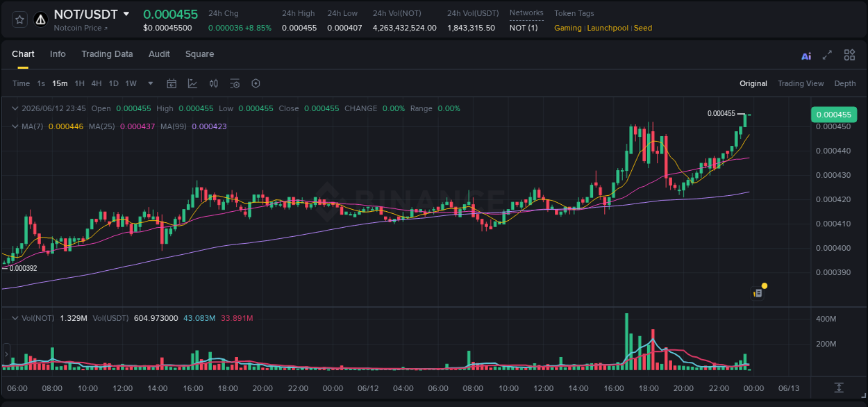The image size is (868, 407).
Task: Click the volume MA value 33.891M
Action: pos(237,318)
